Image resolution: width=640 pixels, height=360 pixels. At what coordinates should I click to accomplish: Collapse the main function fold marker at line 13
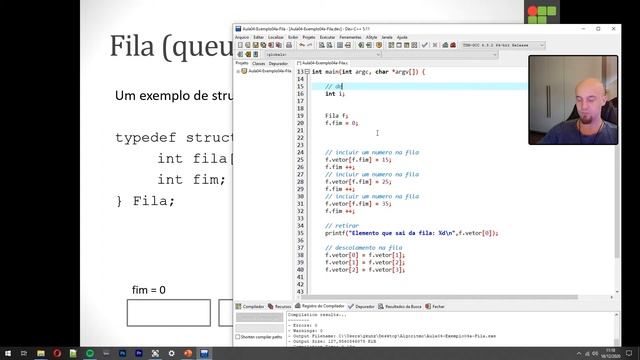click(307, 71)
